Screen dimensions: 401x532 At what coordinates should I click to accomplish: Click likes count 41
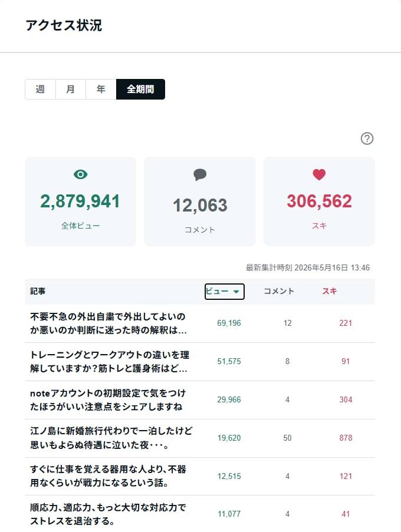pos(346,514)
